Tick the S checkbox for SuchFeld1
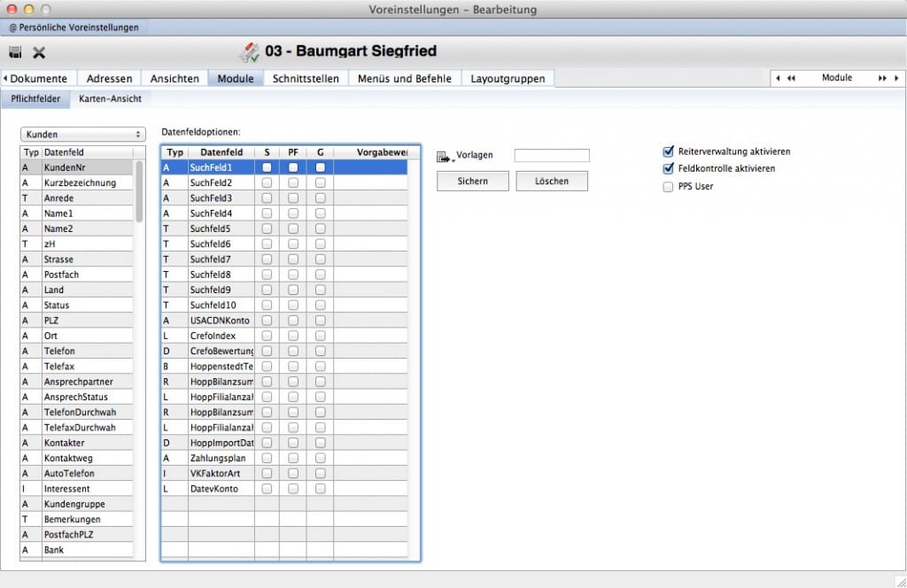 click(267, 167)
